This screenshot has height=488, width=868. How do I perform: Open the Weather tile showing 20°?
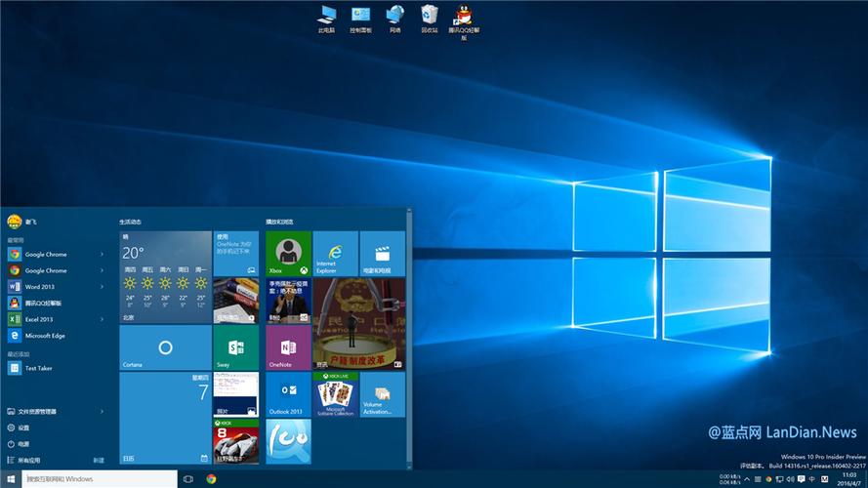[x=166, y=277]
